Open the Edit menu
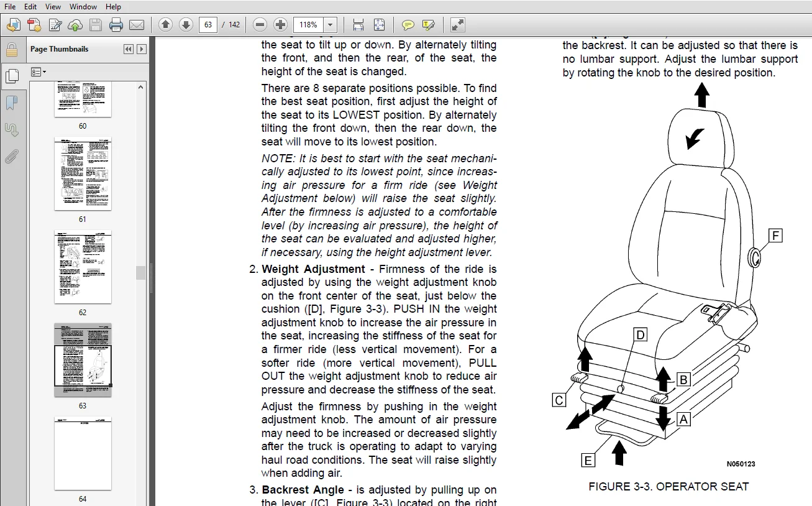The image size is (812, 506). coord(30,6)
